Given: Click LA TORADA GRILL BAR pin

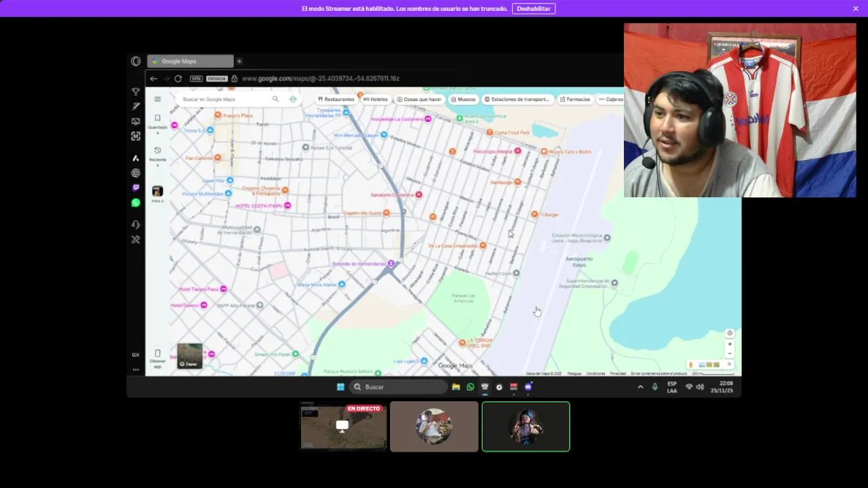Looking at the screenshot, I should pyautogui.click(x=462, y=343).
